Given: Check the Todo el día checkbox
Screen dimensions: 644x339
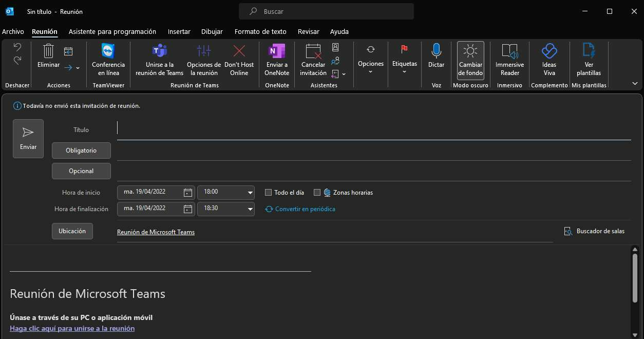Looking at the screenshot, I should click(268, 193).
